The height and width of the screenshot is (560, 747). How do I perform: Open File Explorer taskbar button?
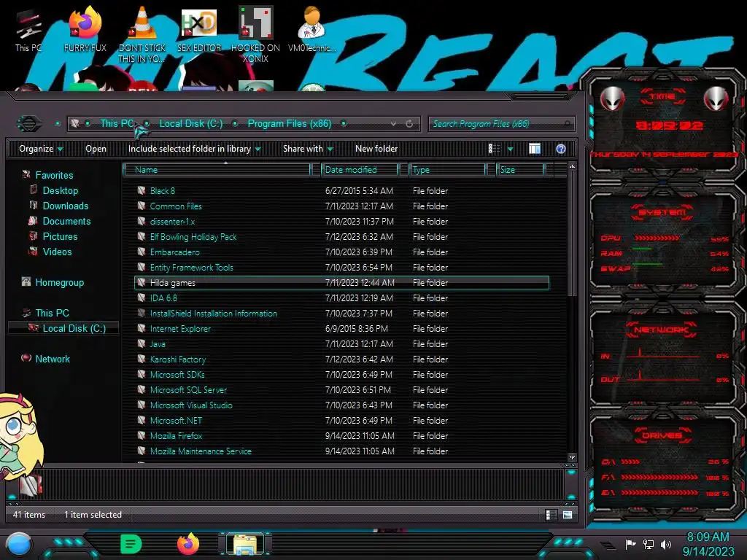tap(245, 544)
